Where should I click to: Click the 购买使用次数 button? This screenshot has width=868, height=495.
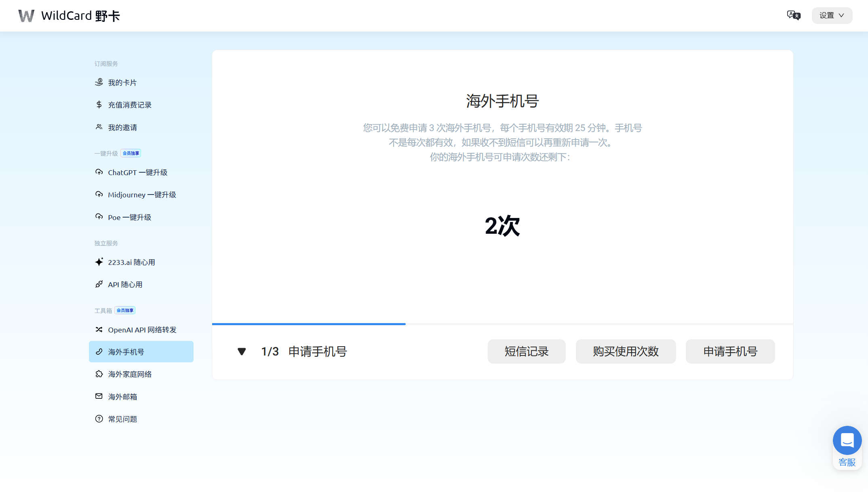pyautogui.click(x=626, y=351)
